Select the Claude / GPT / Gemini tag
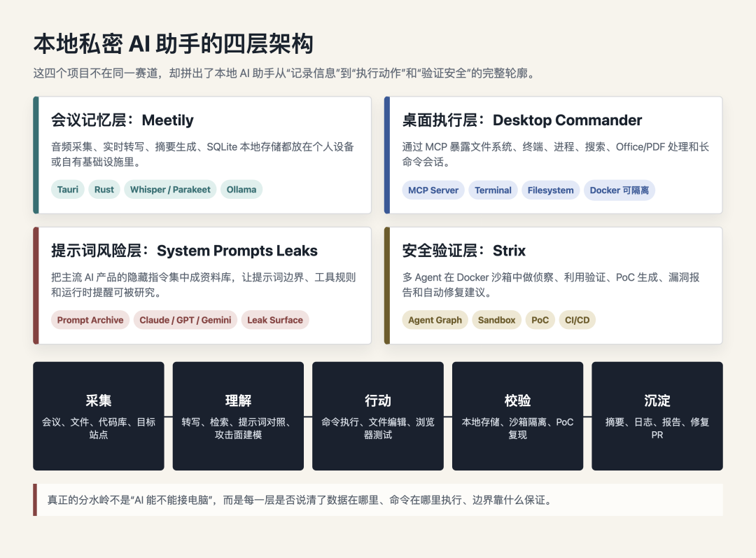The image size is (756, 558). pos(185,320)
